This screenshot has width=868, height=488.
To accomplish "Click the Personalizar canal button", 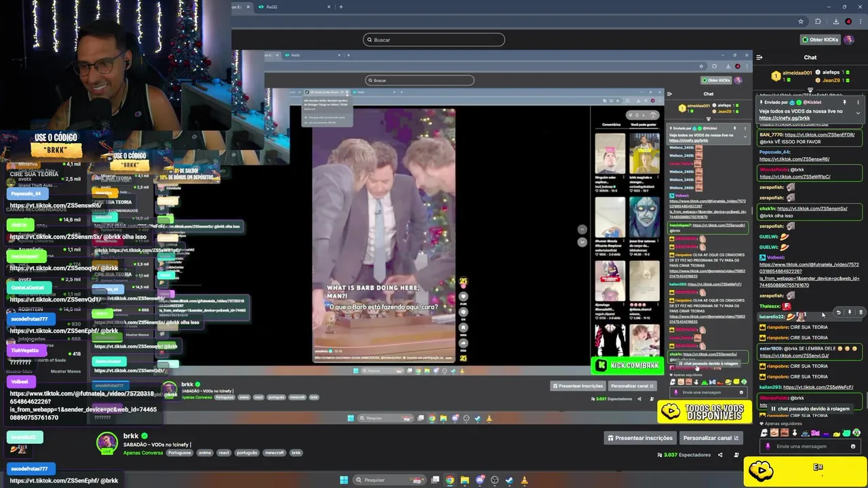I will click(x=710, y=438).
